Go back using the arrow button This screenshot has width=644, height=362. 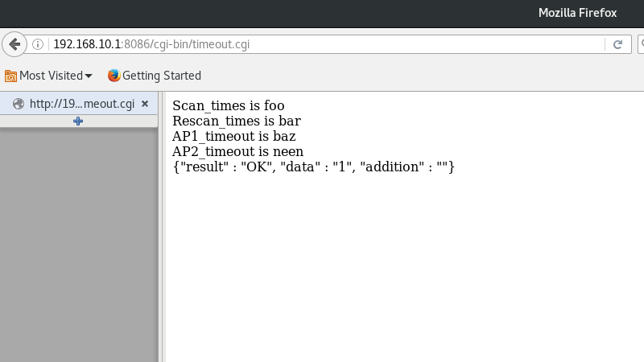coord(14,44)
